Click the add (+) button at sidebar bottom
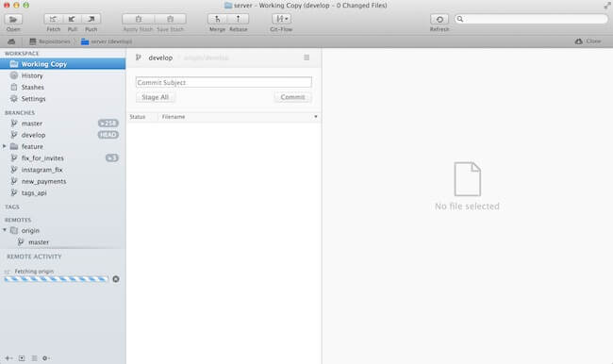 tap(8, 358)
